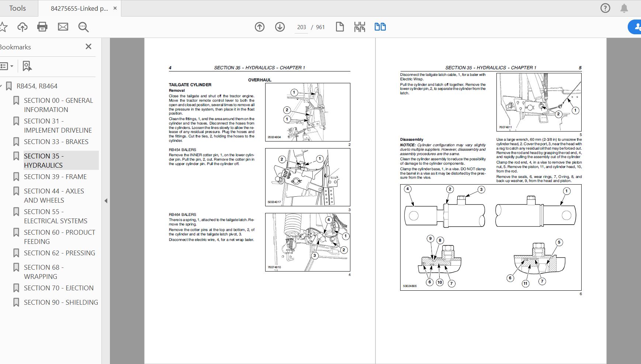Open SECTION 90 - SHIELDING bookmark
The width and height of the screenshot is (641, 364).
[61, 302]
